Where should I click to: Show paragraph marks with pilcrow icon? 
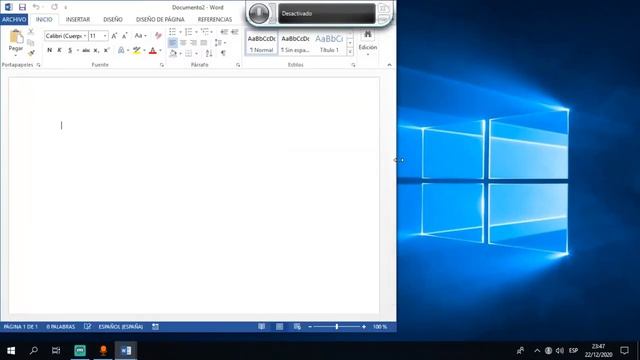(223, 53)
